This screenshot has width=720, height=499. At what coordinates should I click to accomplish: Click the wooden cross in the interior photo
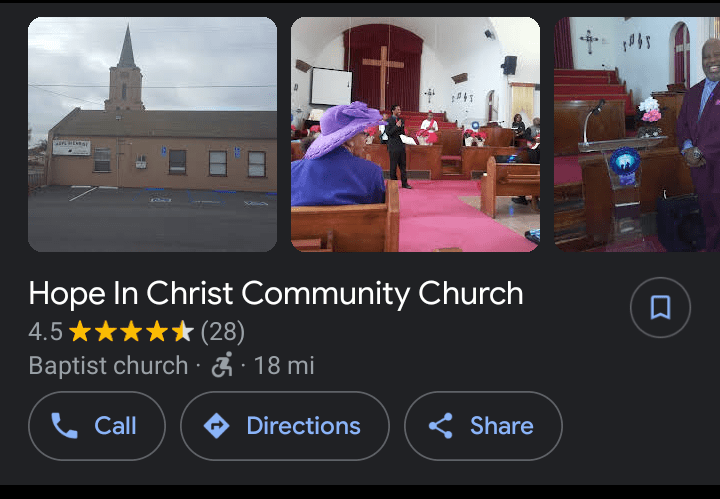pos(383,76)
